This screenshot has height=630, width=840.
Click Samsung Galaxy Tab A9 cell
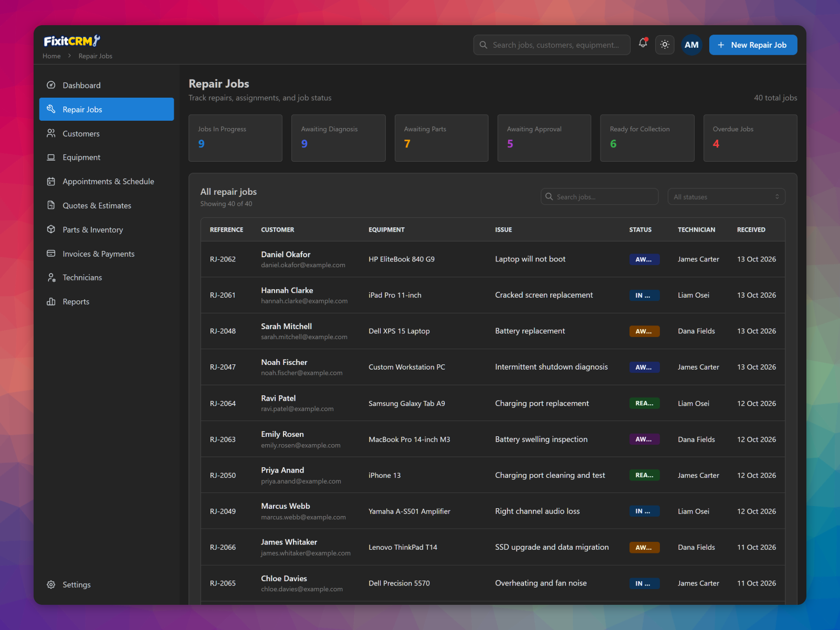[x=406, y=403]
